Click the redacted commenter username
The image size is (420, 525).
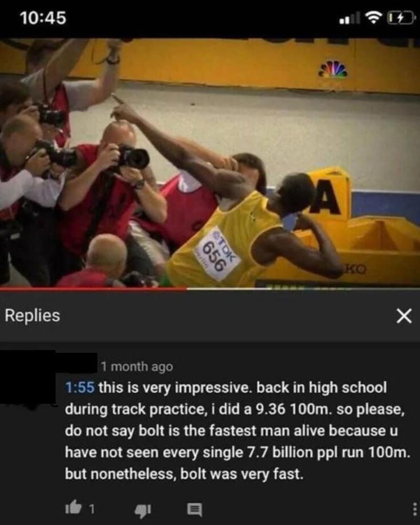click(x=76, y=363)
